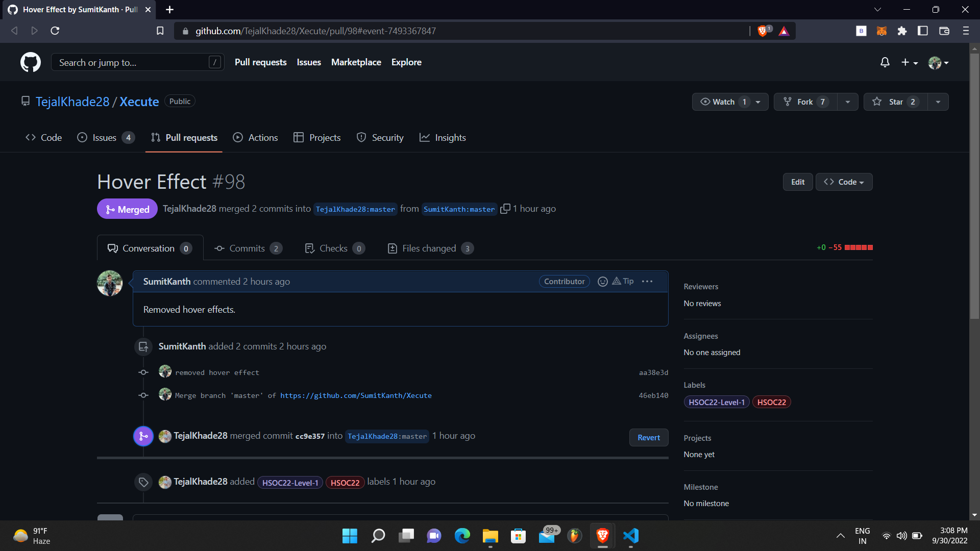
Task: Copy the branch name next to the merge info
Action: pyautogui.click(x=505, y=209)
